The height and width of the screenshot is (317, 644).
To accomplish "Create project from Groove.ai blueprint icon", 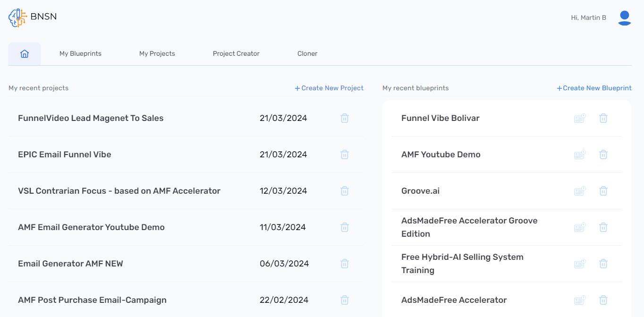I will [x=580, y=191].
